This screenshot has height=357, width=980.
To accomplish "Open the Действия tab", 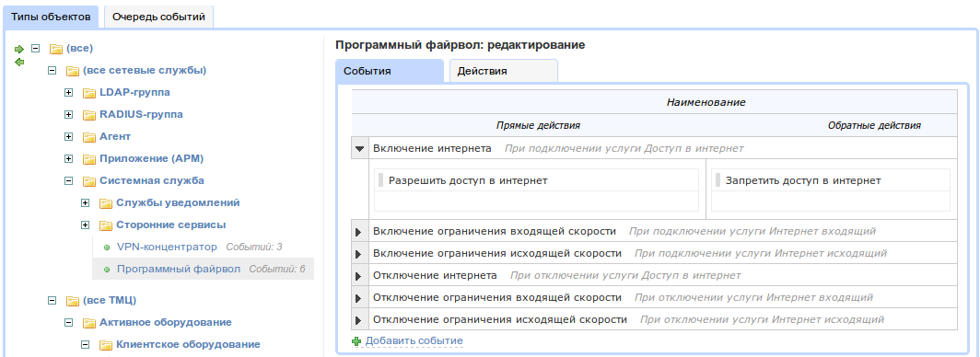I will click(x=504, y=71).
